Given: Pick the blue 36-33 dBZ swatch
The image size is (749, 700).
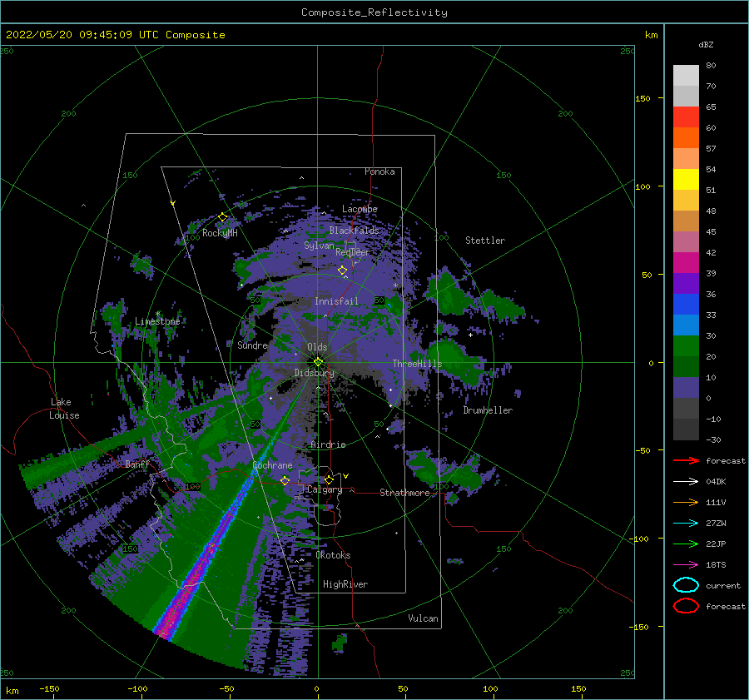Looking at the screenshot, I should 686,305.
